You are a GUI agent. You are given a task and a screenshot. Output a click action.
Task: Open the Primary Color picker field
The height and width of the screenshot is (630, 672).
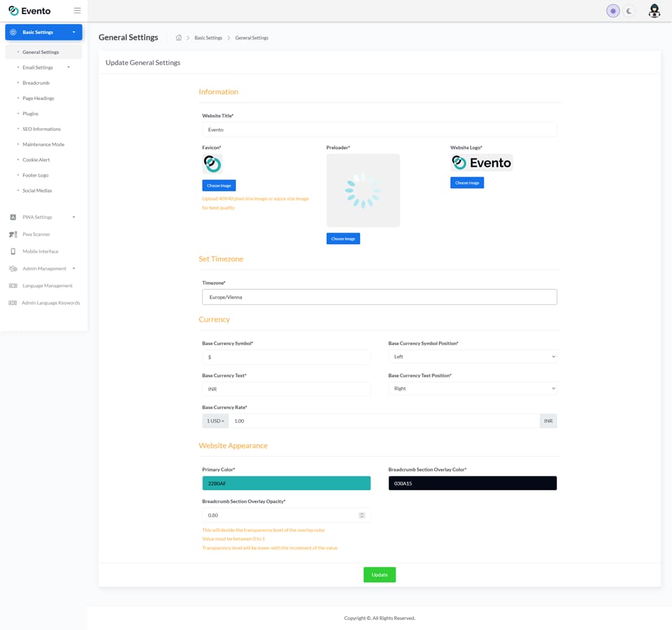click(286, 483)
